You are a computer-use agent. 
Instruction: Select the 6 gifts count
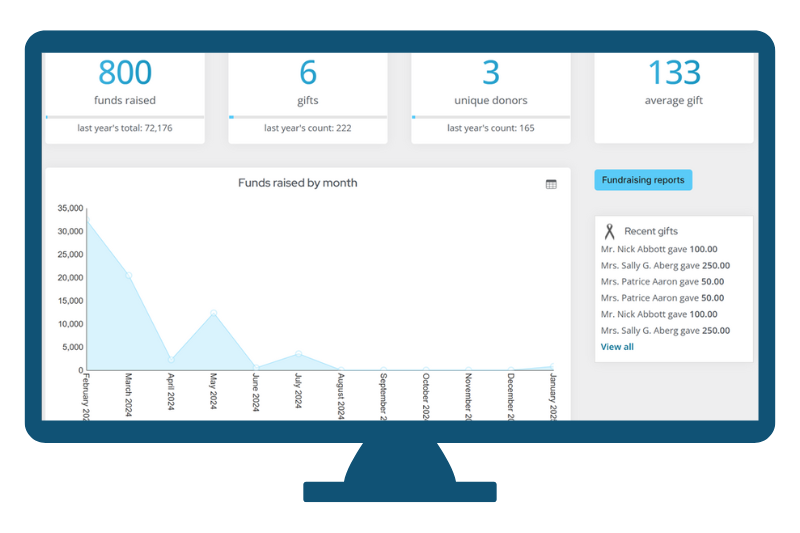tap(308, 73)
